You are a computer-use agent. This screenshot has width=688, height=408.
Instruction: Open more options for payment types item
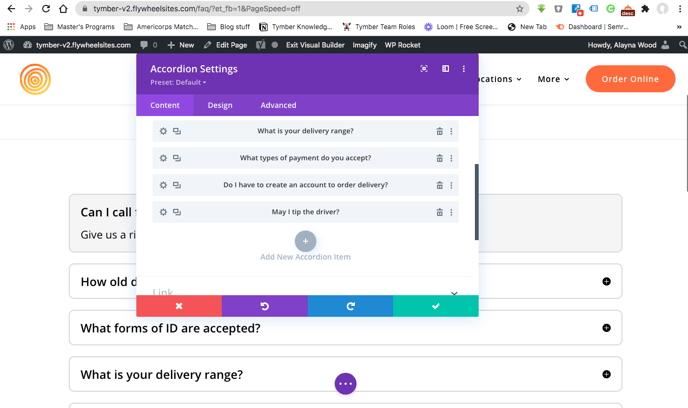[x=451, y=158]
